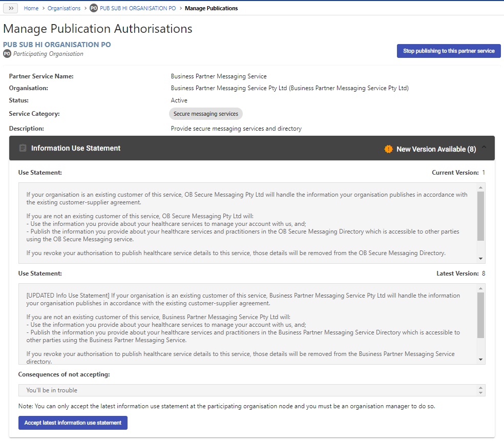The image size is (504, 441).
Task: Collapse the Information Use Statement panel chevron
Action: coord(484,147)
